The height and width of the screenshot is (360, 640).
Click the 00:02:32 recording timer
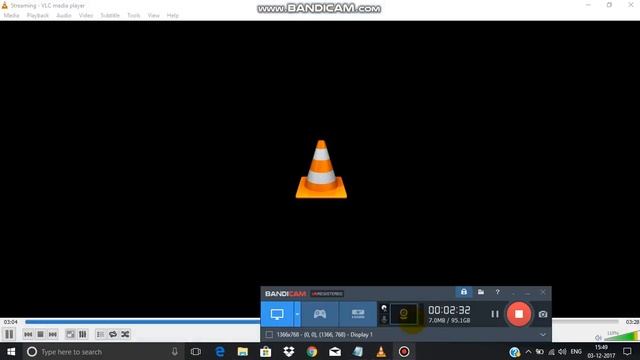[x=449, y=310]
